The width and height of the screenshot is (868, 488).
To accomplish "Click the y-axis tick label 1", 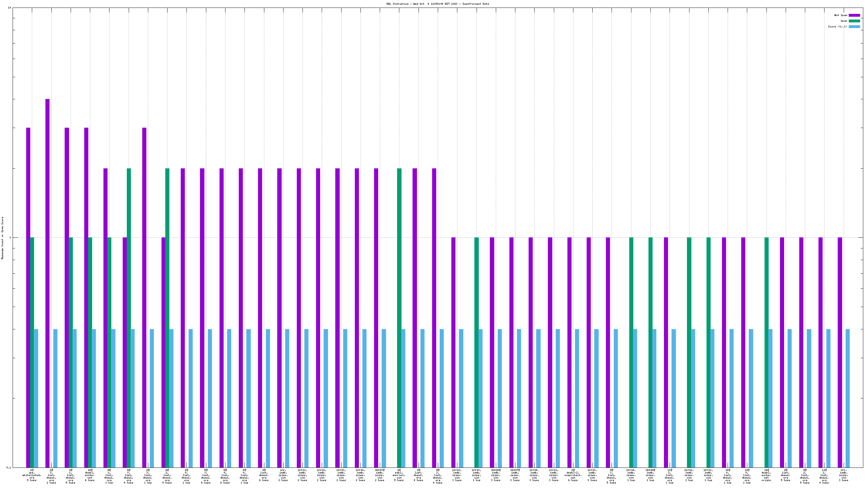I will (x=10, y=238).
